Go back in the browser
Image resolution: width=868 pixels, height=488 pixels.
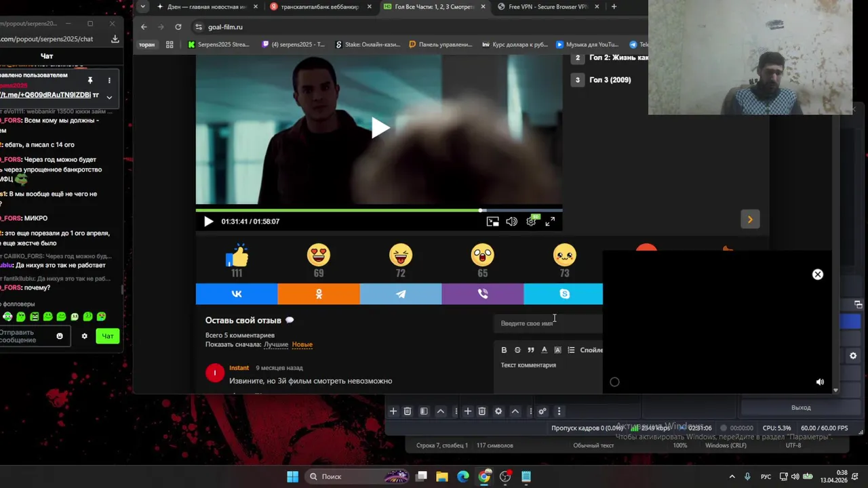pyautogui.click(x=144, y=27)
